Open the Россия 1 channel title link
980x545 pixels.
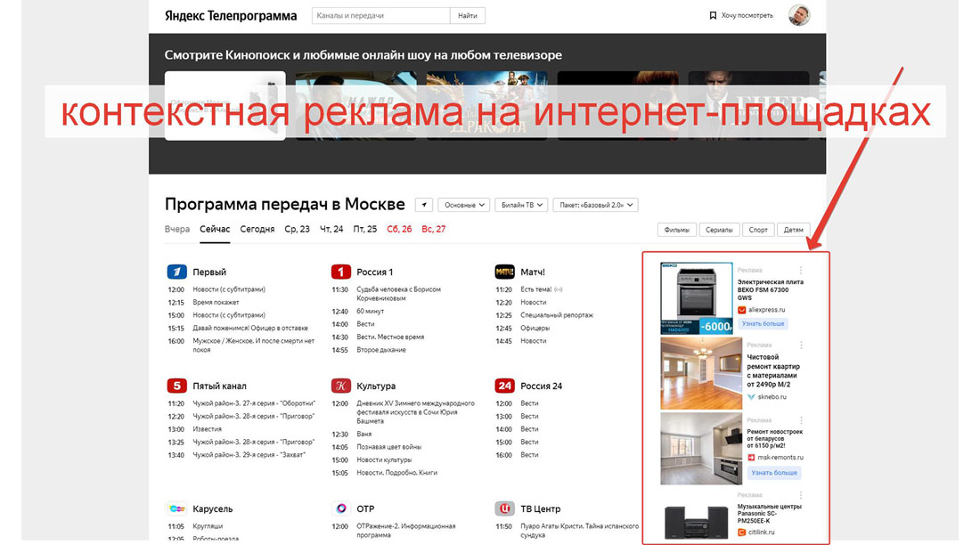coord(375,272)
